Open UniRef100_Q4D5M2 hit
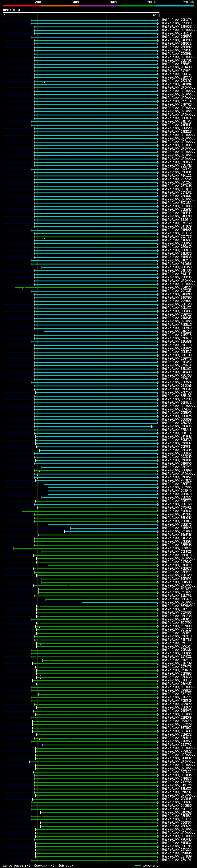Viewport: 197px width, 868px height. 176,125
